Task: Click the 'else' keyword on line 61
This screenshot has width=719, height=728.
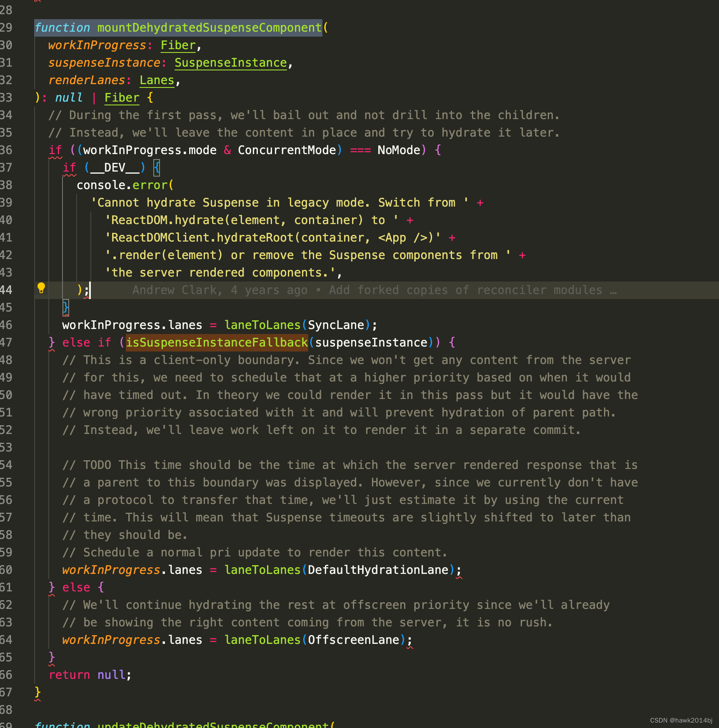Action: [x=76, y=587]
